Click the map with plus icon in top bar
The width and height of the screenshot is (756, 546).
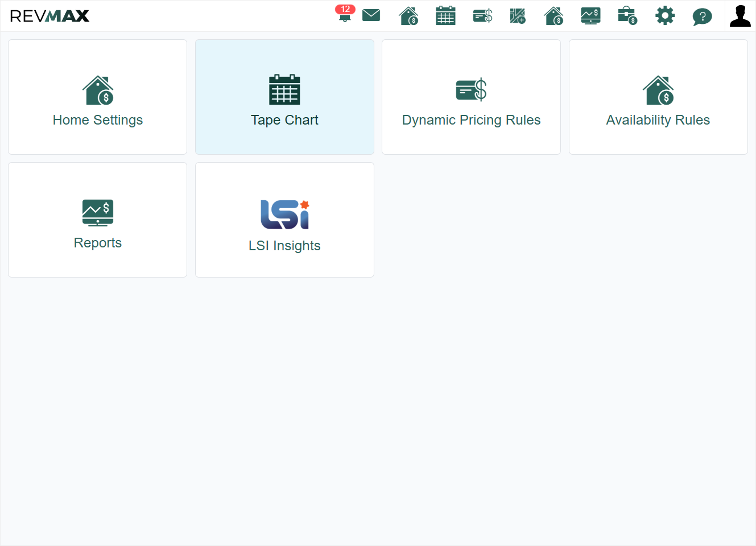[518, 16]
